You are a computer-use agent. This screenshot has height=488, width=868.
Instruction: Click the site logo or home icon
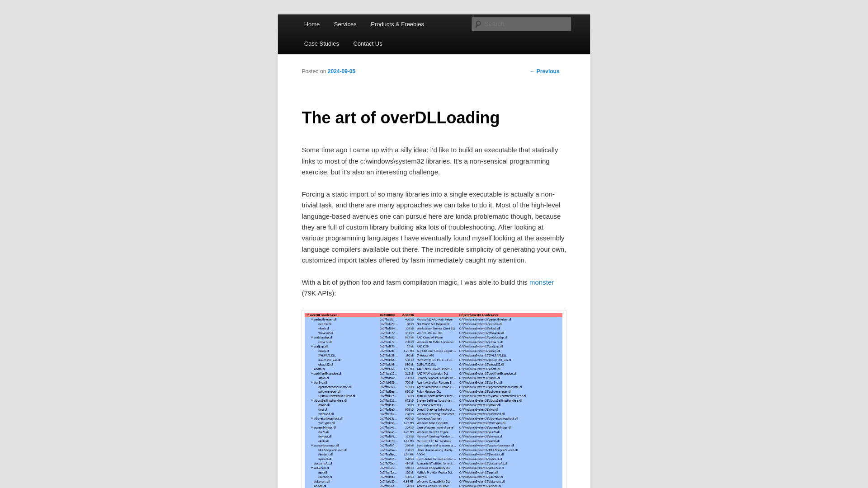[312, 24]
